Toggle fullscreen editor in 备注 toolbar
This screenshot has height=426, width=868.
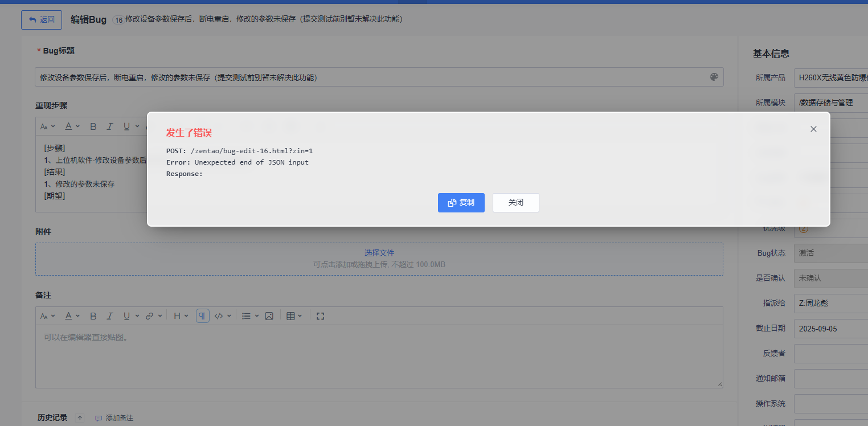[320, 316]
